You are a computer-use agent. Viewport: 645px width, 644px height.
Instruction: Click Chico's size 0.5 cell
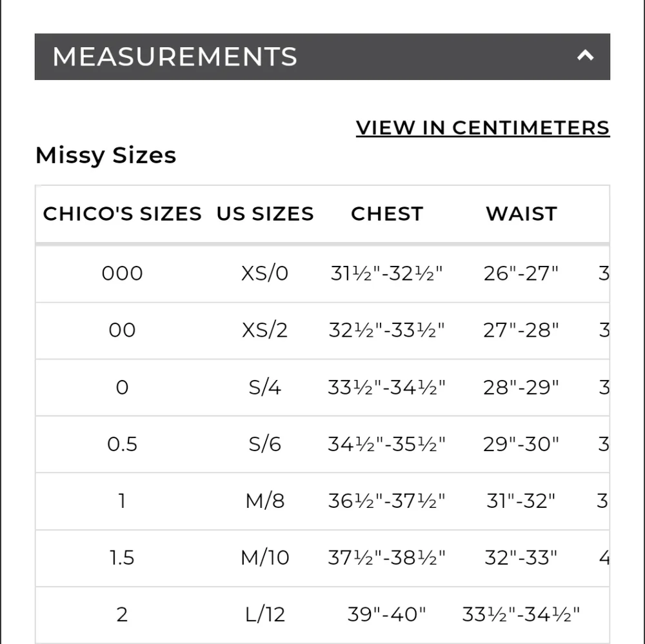[x=122, y=444]
